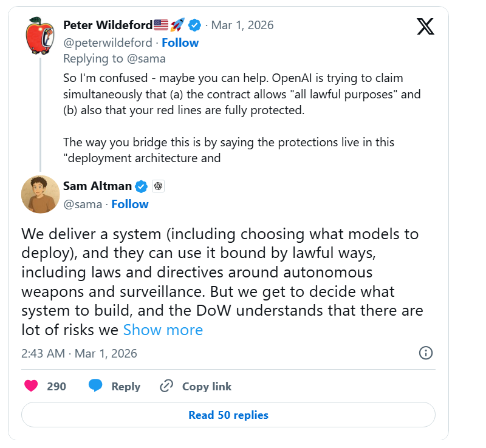Open Peter Wildeford's apple profile picture
486x448 pixels.
coord(41,35)
